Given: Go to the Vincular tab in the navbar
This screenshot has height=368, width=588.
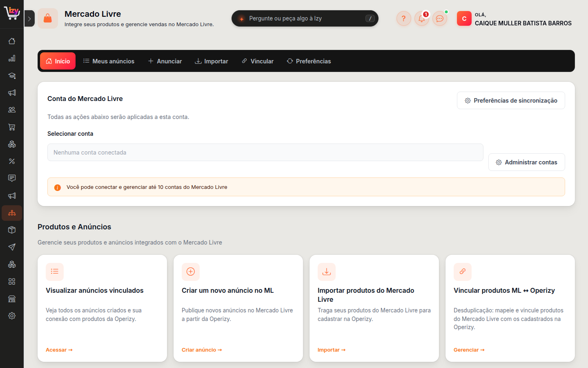Looking at the screenshot, I should (258, 61).
